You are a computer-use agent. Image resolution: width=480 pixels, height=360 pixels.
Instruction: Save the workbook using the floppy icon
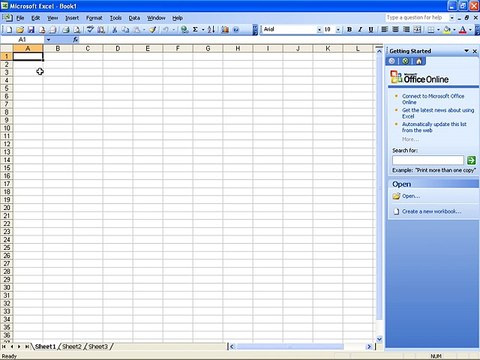pos(31,30)
